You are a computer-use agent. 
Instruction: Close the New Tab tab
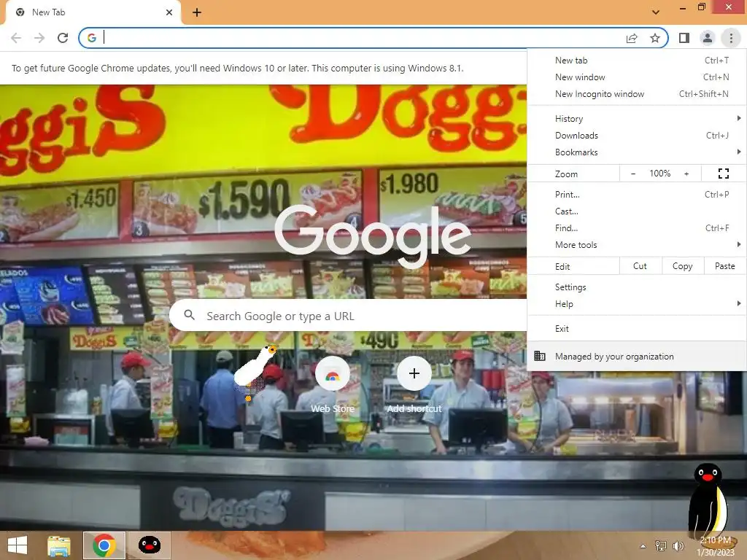pyautogui.click(x=169, y=12)
